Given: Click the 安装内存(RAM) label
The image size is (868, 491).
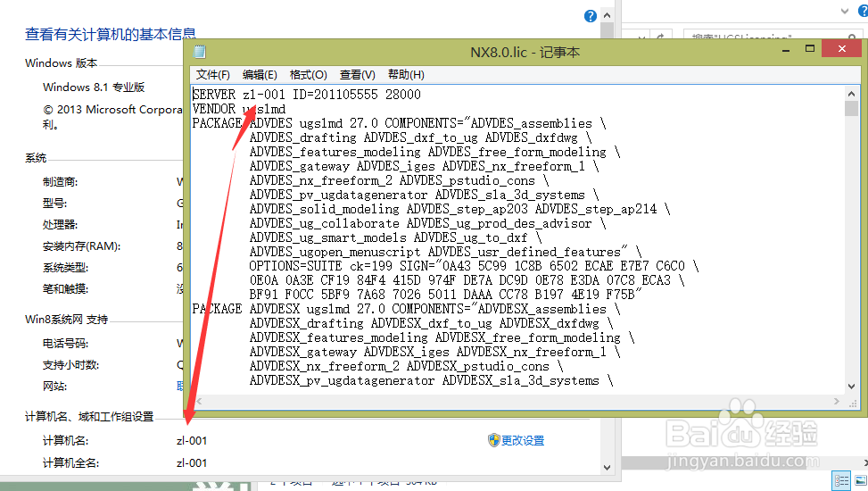Looking at the screenshot, I should pyautogui.click(x=81, y=246).
